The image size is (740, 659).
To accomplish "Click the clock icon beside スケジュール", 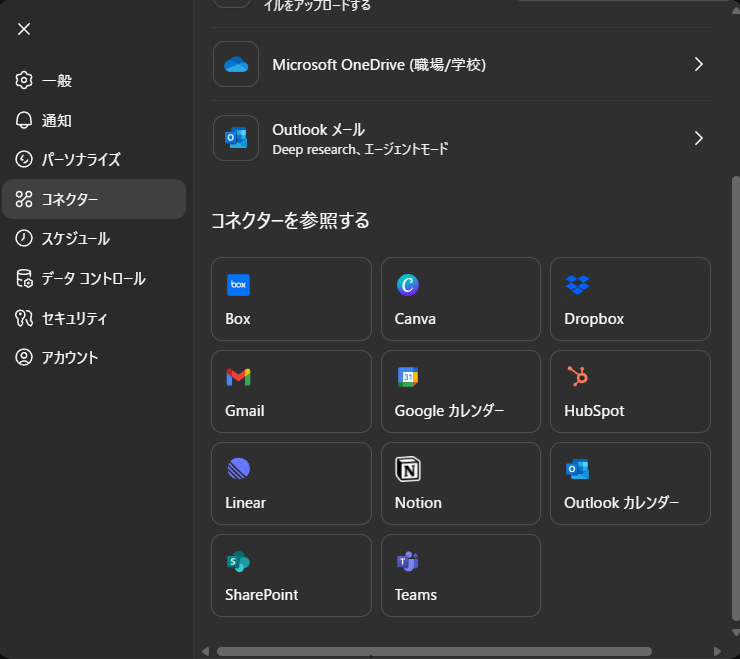I will click(x=24, y=238).
